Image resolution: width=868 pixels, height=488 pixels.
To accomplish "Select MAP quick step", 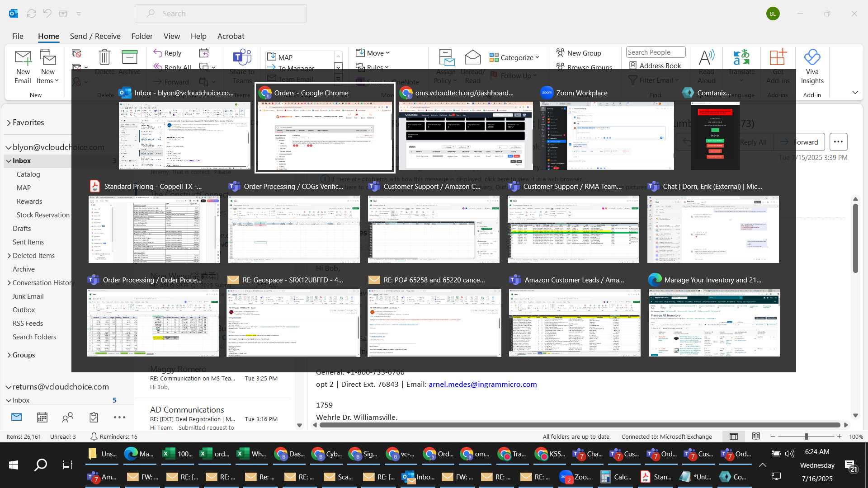I will pyautogui.click(x=299, y=57).
